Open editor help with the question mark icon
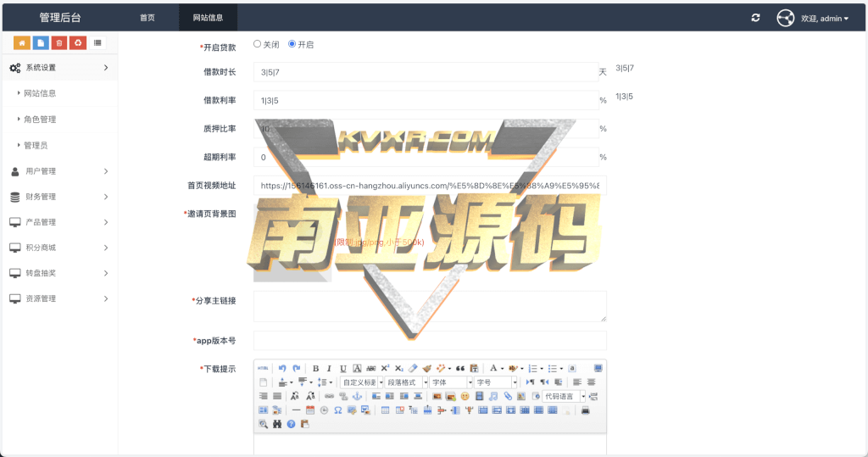Image resolution: width=868 pixels, height=457 pixels. (292, 424)
